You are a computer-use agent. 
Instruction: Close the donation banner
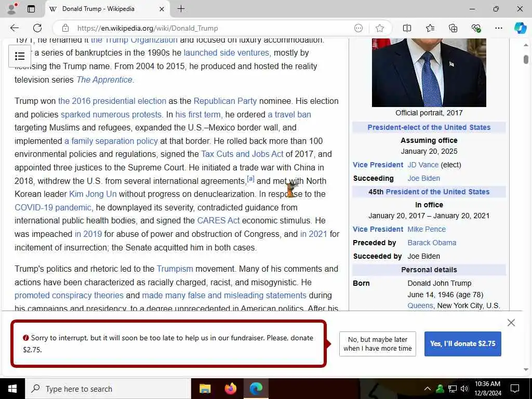pos(511,323)
